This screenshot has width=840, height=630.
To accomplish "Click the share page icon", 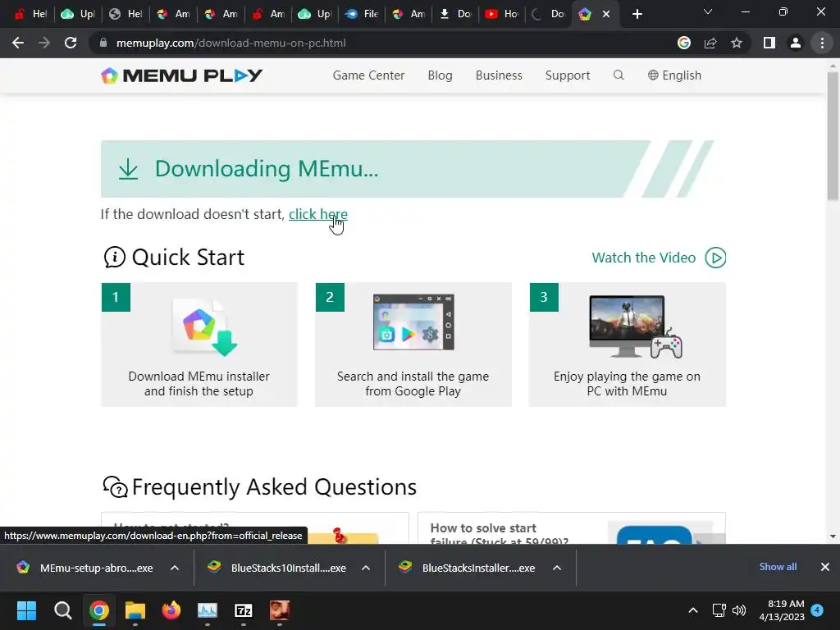I will pyautogui.click(x=710, y=43).
